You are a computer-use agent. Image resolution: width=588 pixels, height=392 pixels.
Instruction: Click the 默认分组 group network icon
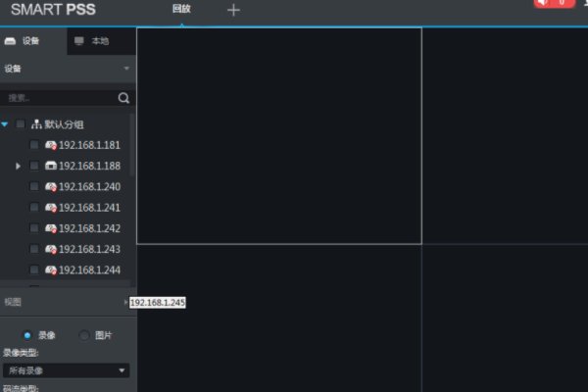(36, 124)
